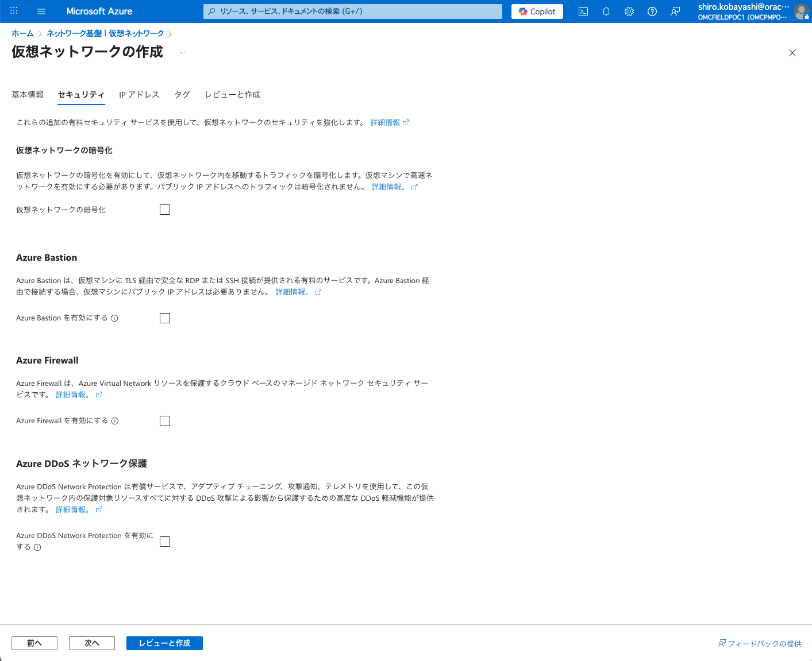Open the notifications bell
Screen dimensions: 812x661
point(606,11)
